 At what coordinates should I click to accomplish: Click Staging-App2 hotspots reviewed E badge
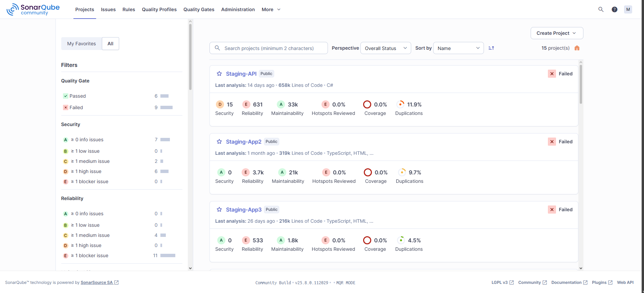click(x=326, y=172)
